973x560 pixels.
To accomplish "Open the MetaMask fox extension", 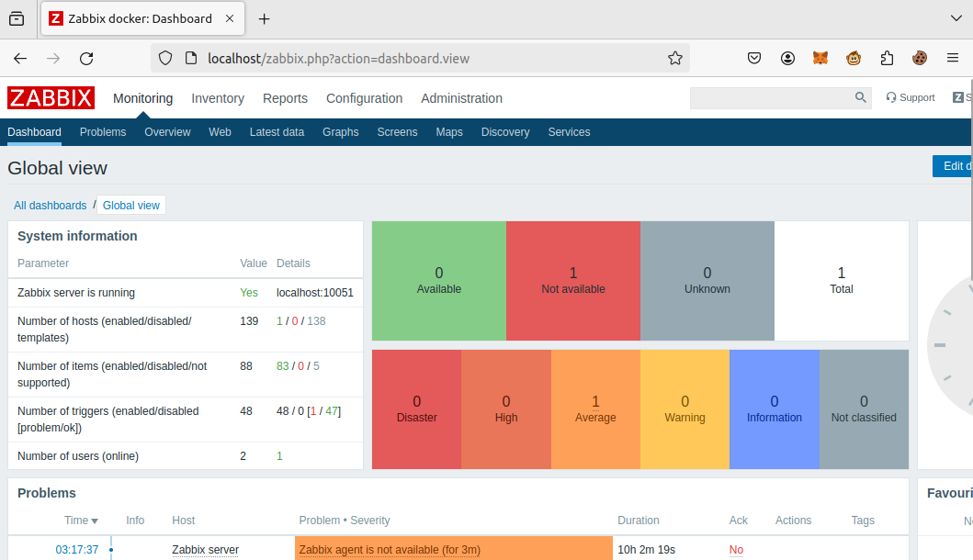I will pos(820,58).
